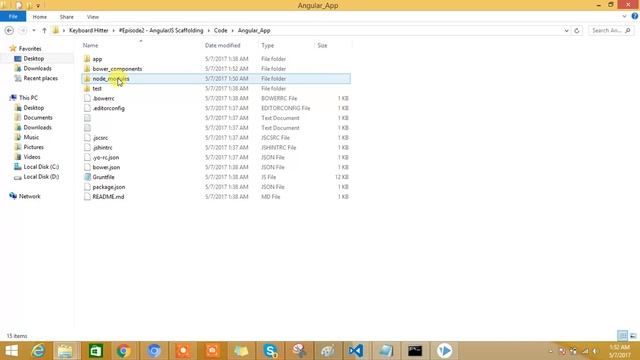Click the volume speaker tray icon
640x360 pixels.
click(596, 351)
